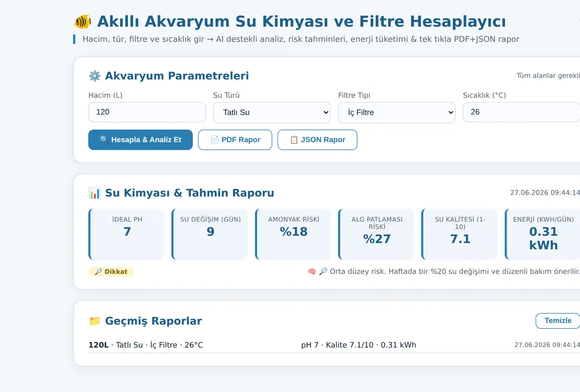Viewport: 580px width, 392px height.
Task: Click the Akıllı Akvaryum page title
Action: click(x=302, y=22)
